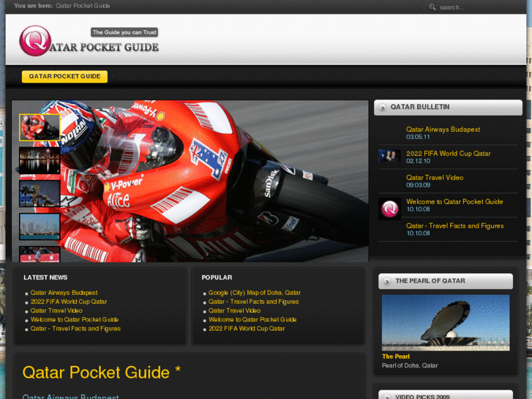Select the bottom partly visible slideshow thumbnail
532x399 pixels.
(x=40, y=254)
